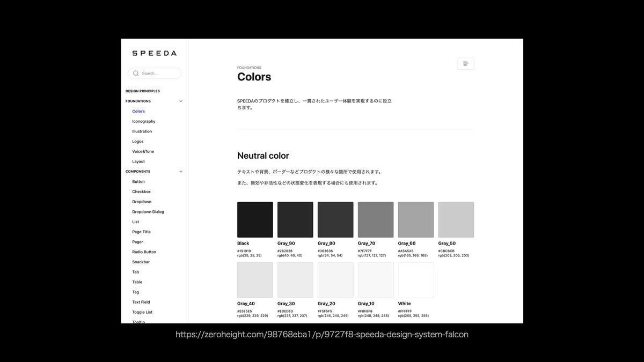This screenshot has height=362, width=644.
Task: Select the FOUNDATIONS heading in sidebar
Action: coord(138,101)
